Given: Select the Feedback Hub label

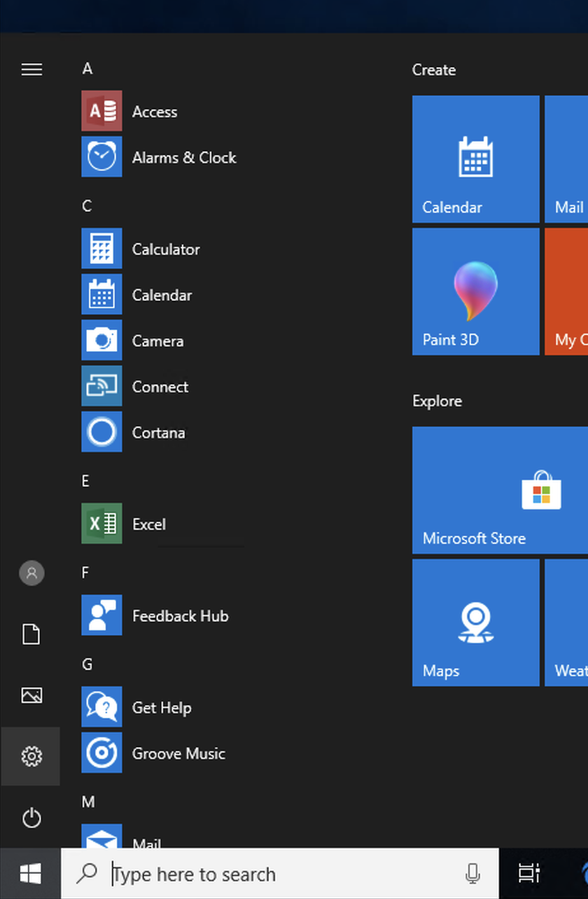Looking at the screenshot, I should tap(180, 616).
